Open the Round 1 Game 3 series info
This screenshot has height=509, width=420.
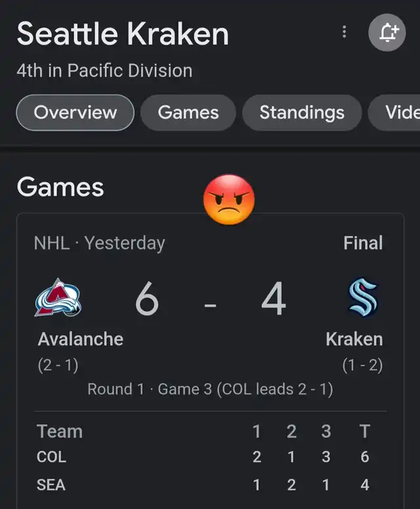[x=210, y=389]
